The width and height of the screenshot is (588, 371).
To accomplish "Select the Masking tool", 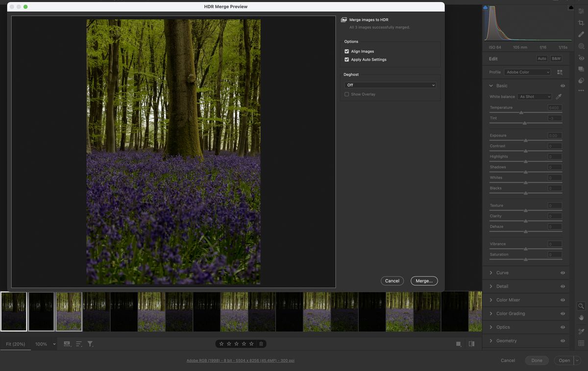I will (581, 46).
